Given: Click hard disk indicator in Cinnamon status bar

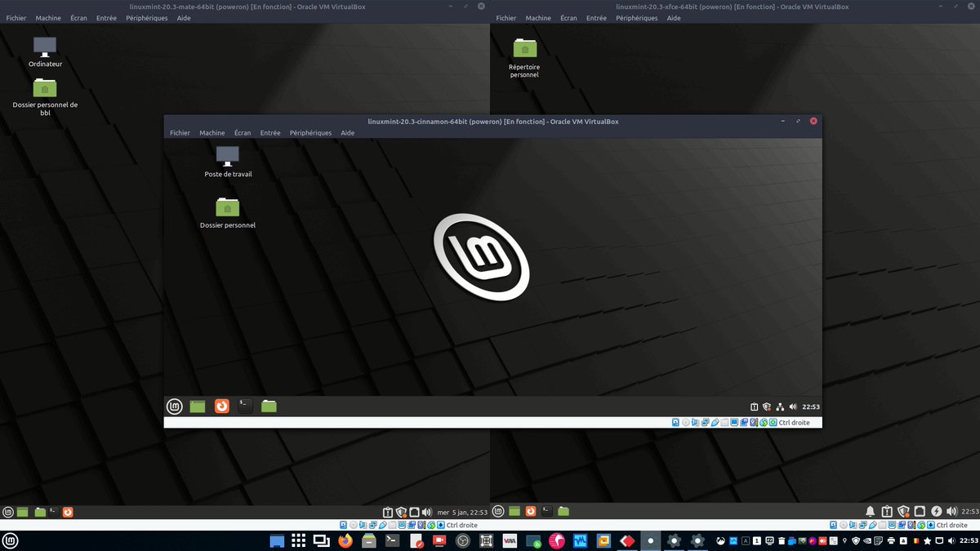Looking at the screenshot, I should click(675, 423).
